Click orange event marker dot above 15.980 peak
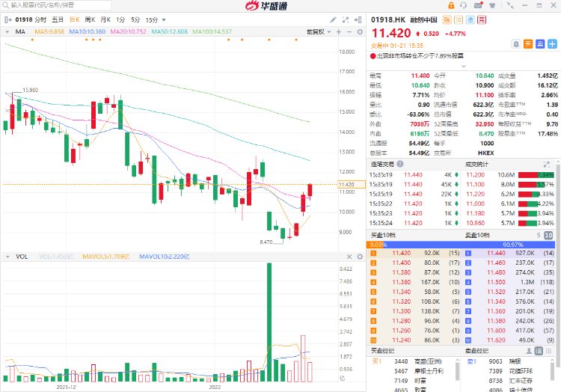The width and height of the screenshot is (561, 392). click(x=32, y=40)
